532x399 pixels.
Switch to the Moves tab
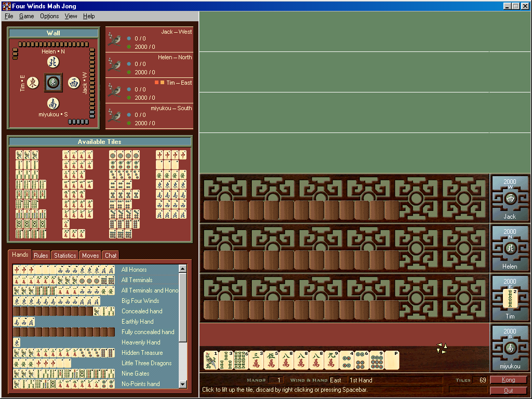pos(90,256)
